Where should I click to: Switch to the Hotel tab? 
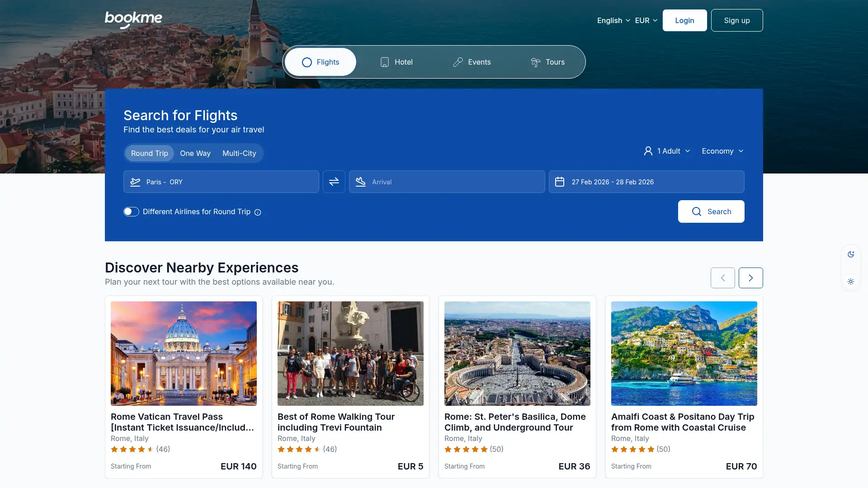coord(396,62)
